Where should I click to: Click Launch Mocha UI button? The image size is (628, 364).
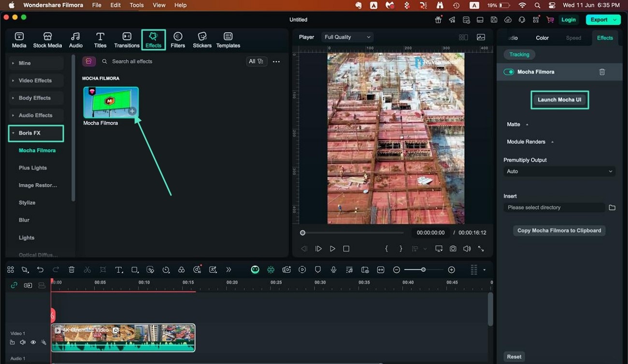[559, 100]
